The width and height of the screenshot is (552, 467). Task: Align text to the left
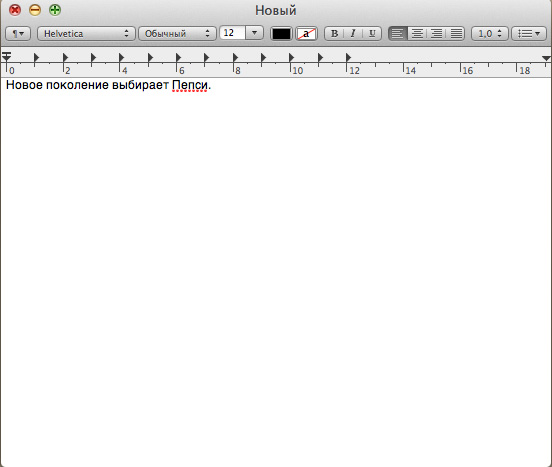398,34
